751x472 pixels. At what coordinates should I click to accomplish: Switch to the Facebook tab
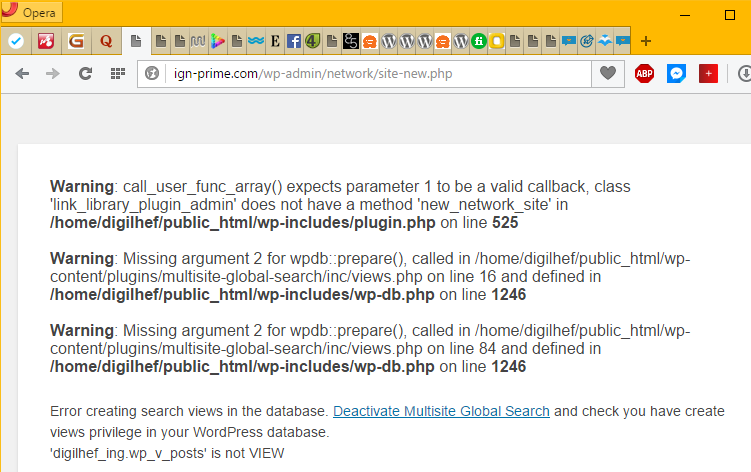(294, 41)
